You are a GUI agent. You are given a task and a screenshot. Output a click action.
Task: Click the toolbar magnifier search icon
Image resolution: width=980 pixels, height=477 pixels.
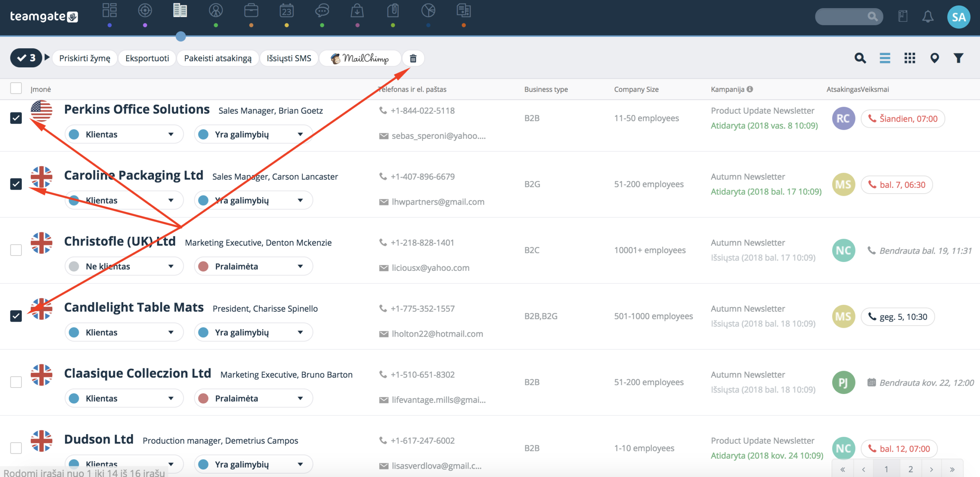860,58
